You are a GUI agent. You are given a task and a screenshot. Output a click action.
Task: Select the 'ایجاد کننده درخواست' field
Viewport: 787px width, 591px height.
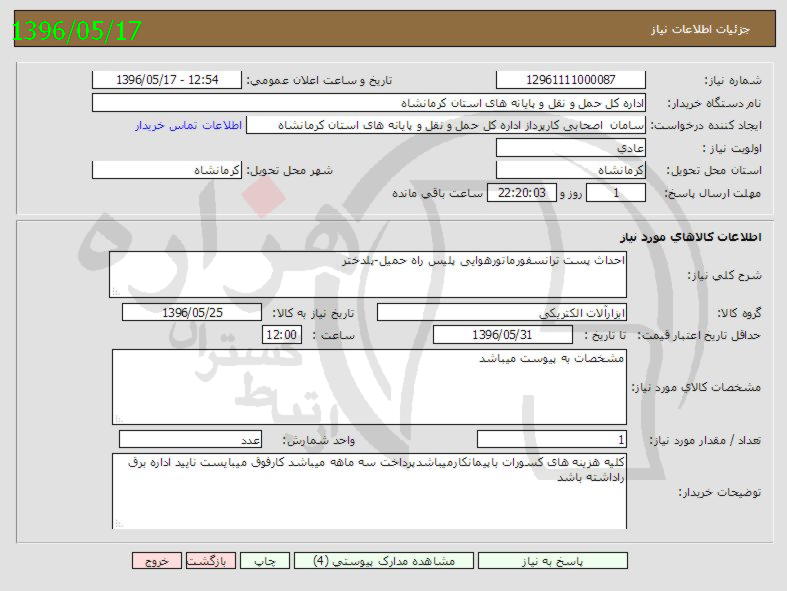pos(447,125)
